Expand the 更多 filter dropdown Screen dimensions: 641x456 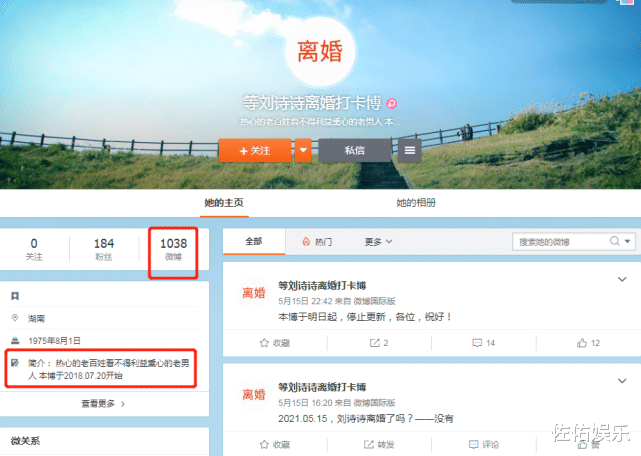[379, 242]
